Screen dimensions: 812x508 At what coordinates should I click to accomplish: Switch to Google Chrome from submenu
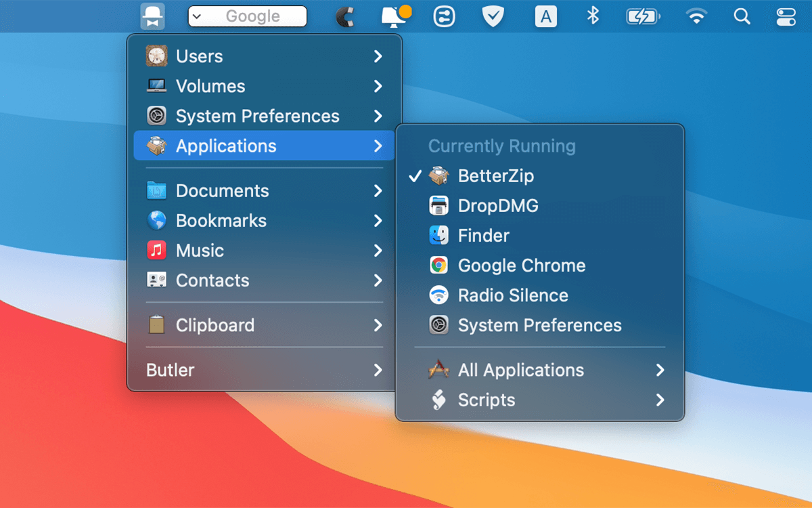click(x=540, y=266)
